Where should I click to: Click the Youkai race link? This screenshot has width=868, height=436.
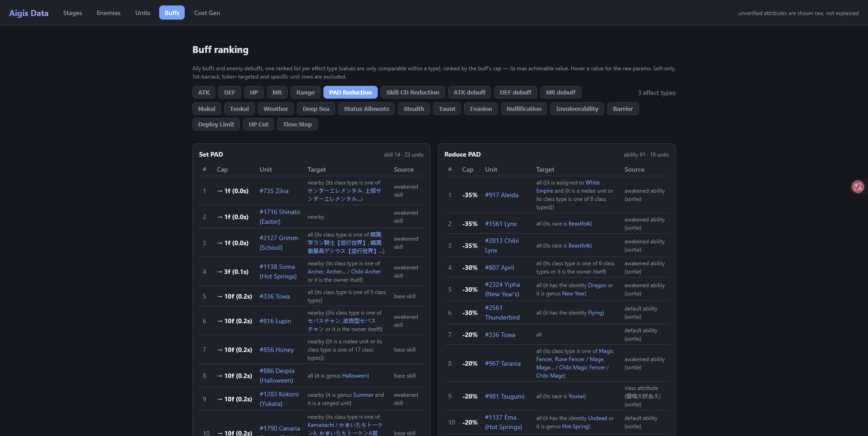pyautogui.click(x=576, y=396)
